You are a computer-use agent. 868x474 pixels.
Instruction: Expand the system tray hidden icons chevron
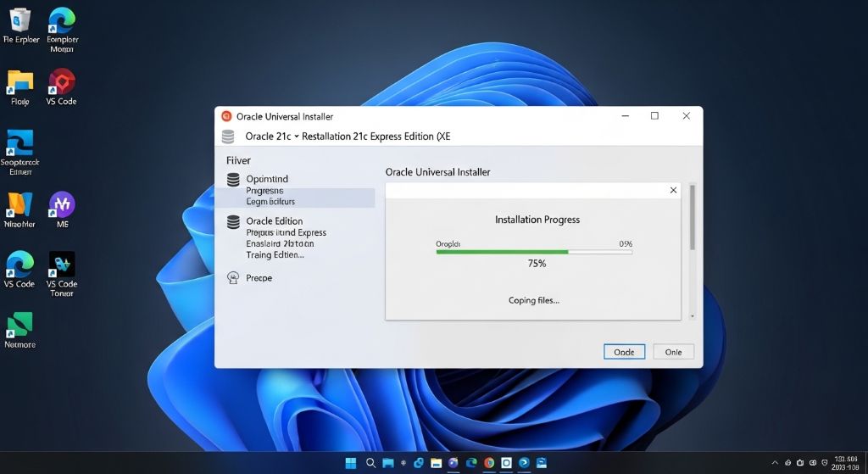coord(775,463)
